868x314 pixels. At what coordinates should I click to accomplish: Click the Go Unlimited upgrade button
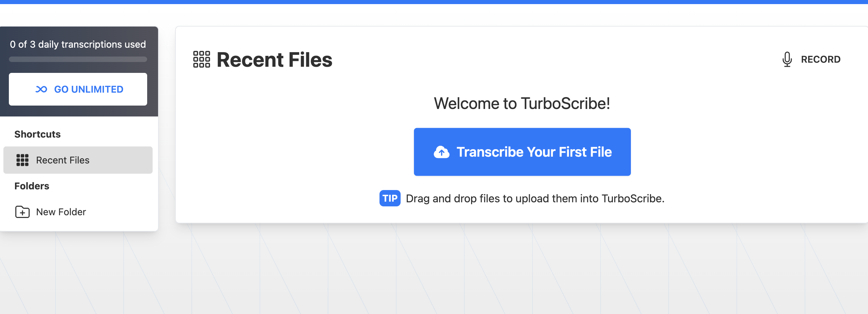(x=78, y=89)
